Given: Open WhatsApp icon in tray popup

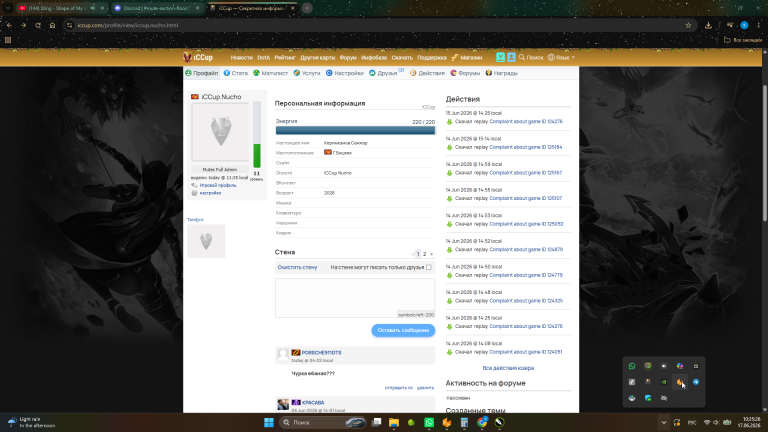Looking at the screenshot, I should pos(632,366).
